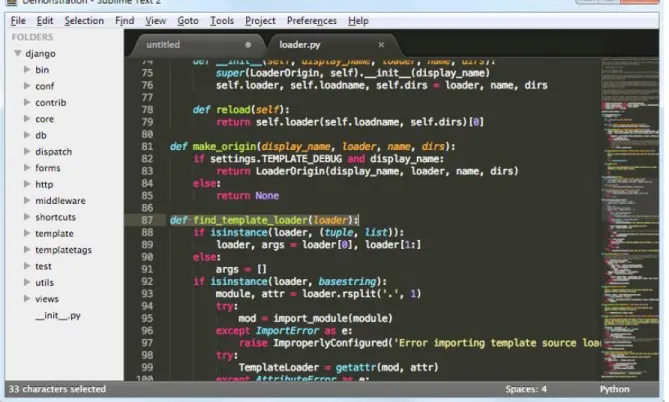The width and height of the screenshot is (669, 402).
Task: Select the http folder label
Action: (44, 184)
